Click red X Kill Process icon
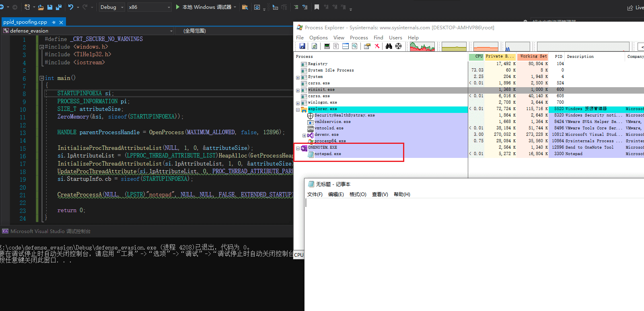The height and width of the screenshot is (311, 644). click(x=377, y=46)
